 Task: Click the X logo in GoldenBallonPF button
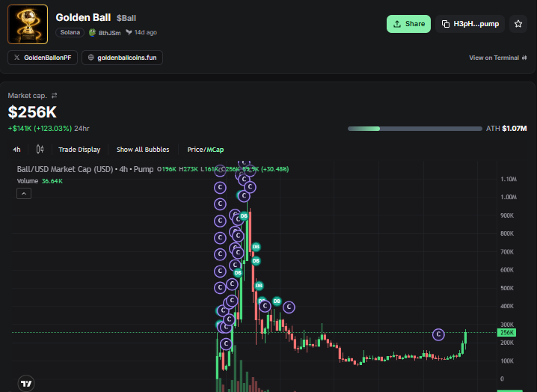point(16,58)
